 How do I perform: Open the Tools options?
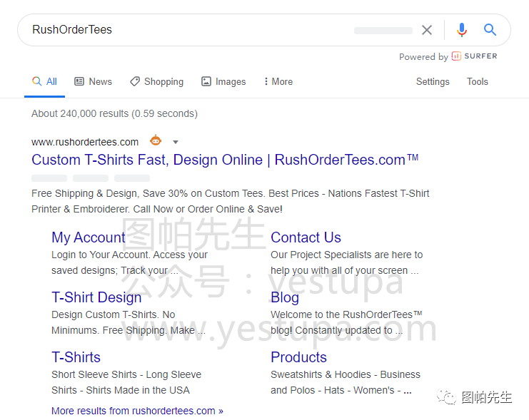[477, 82]
